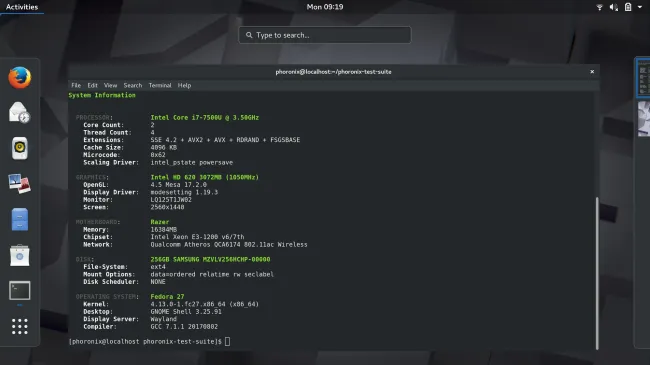Open the clock and calendar at Mon 09:19

(325, 7)
